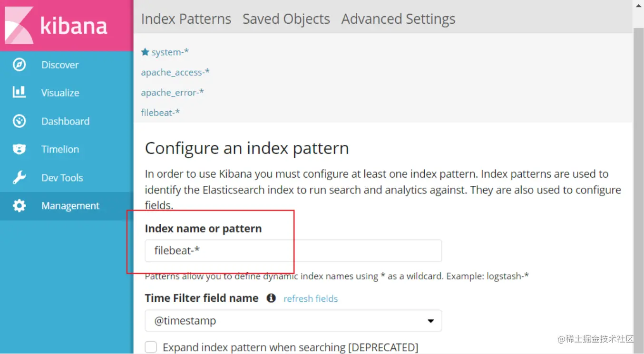Click the refresh fields link
The image size is (644, 354).
pos(311,299)
